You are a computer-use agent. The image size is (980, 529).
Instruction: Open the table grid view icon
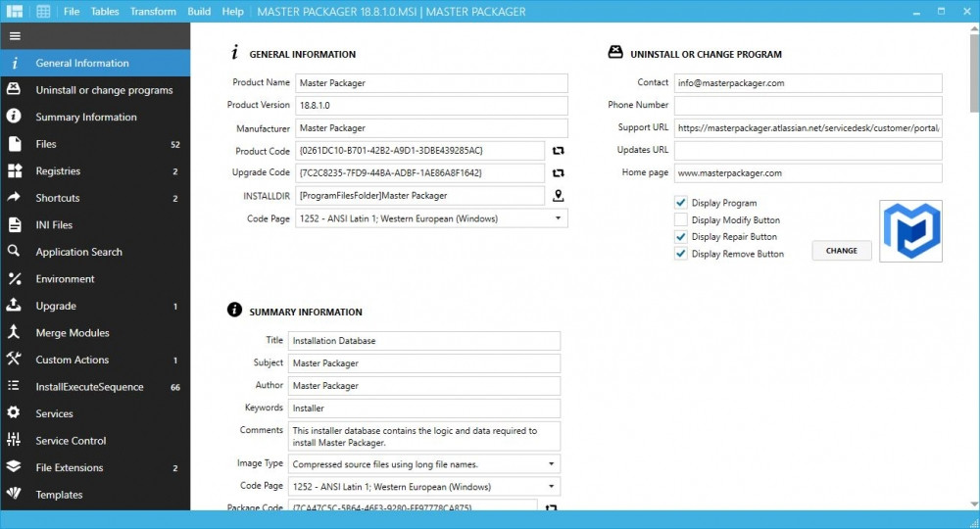tap(43, 11)
